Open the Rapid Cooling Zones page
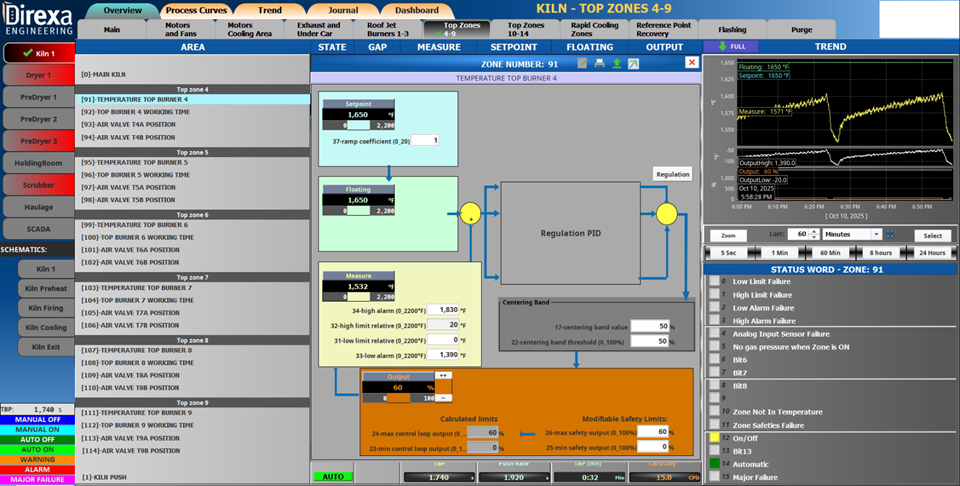 click(x=594, y=29)
